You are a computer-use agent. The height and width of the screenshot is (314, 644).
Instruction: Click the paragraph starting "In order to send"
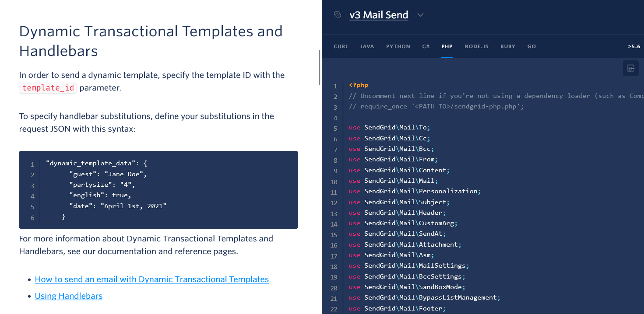coord(152,81)
